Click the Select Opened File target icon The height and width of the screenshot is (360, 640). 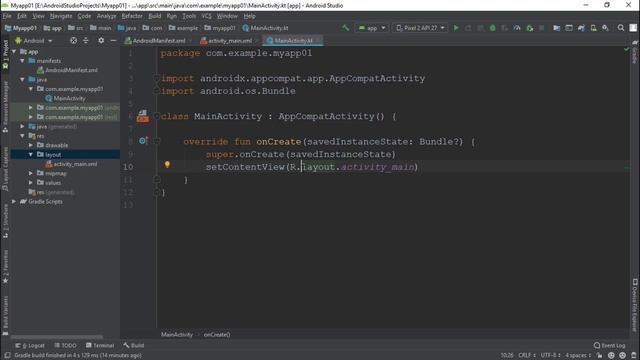[73, 40]
